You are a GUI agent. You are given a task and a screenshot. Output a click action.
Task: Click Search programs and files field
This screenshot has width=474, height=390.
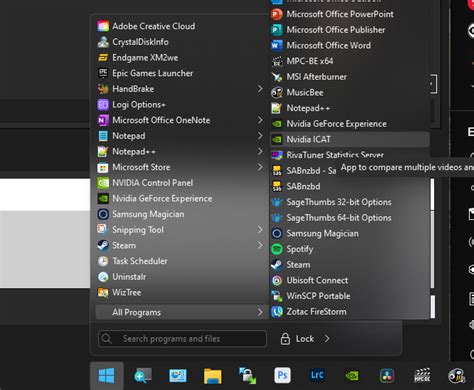(182, 339)
